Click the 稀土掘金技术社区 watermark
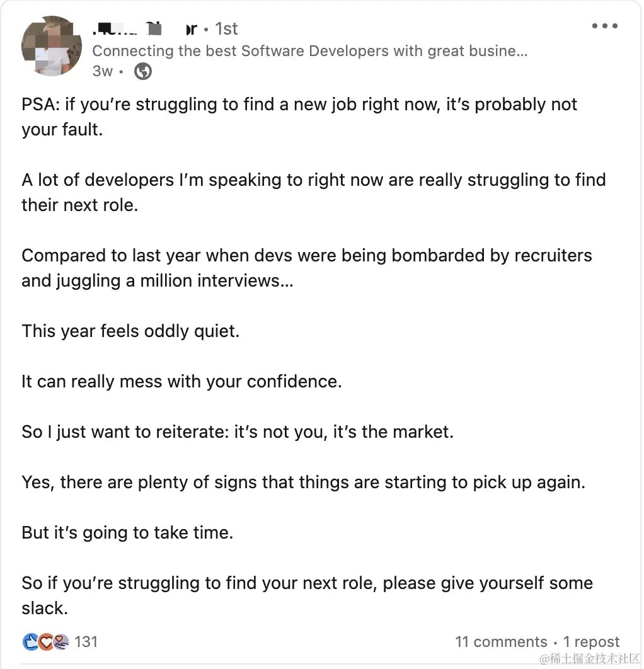The height and width of the screenshot is (669, 644). pos(589,658)
